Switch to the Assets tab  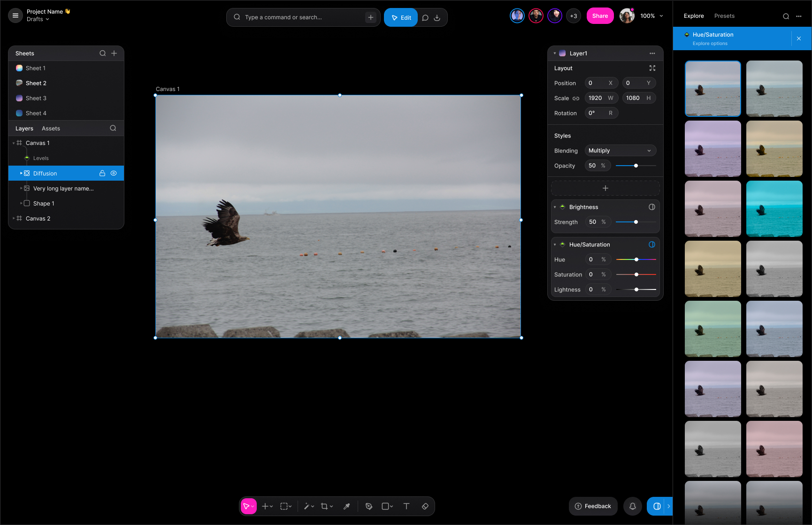[51, 129]
